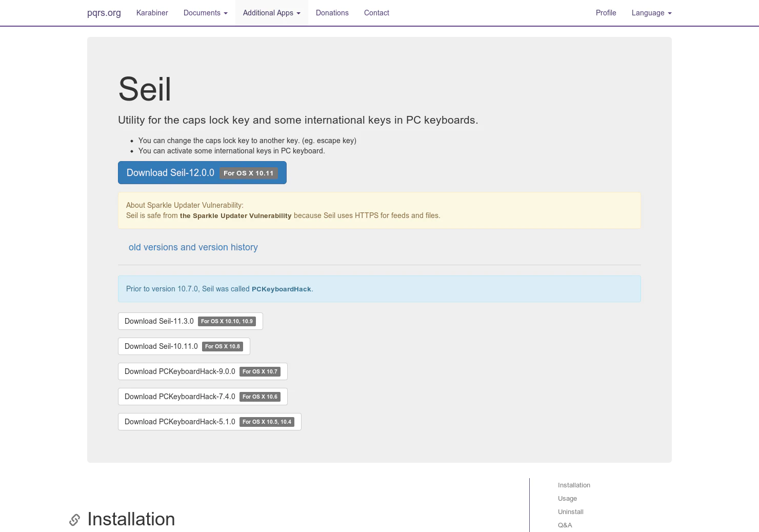Image resolution: width=759 pixels, height=532 pixels.
Task: Expand the Documents dropdown menu
Action: point(206,13)
